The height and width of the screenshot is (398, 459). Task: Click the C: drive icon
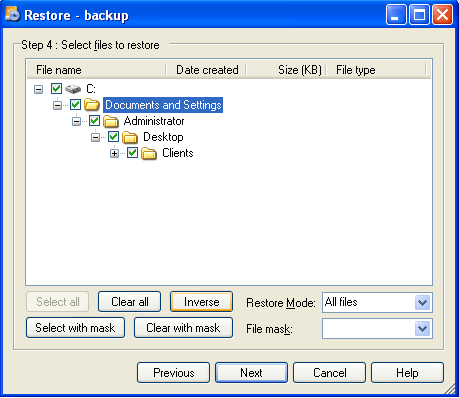click(x=73, y=89)
